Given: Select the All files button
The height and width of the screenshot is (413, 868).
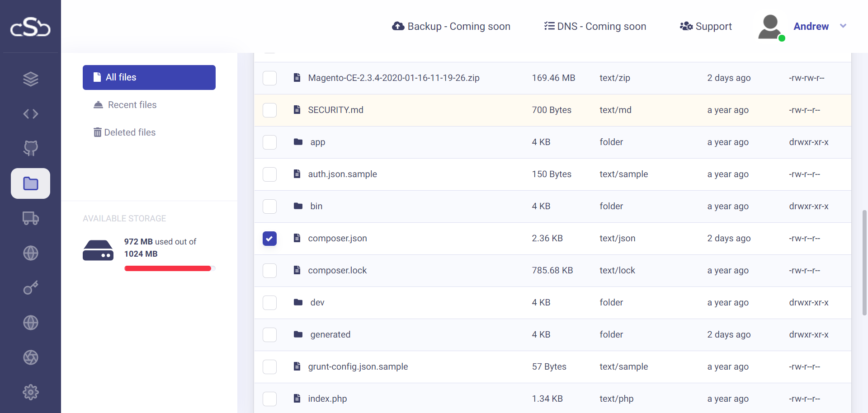Looking at the screenshot, I should [149, 77].
